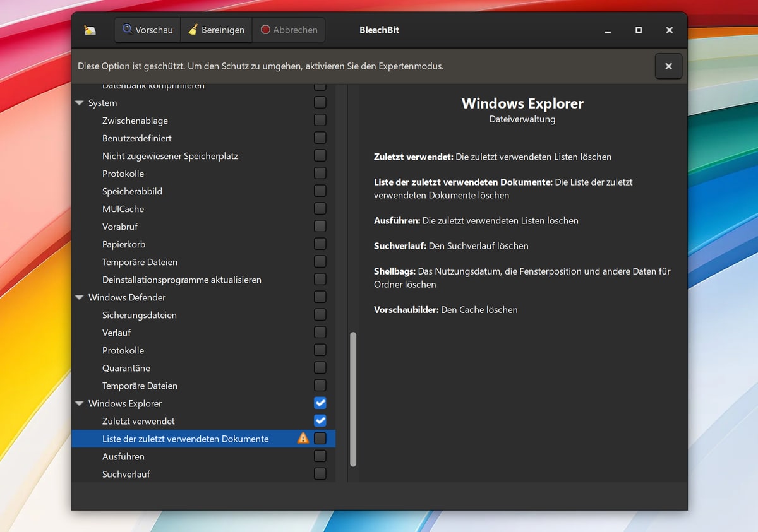Collapse the System section
The image size is (758, 532).
(79, 102)
